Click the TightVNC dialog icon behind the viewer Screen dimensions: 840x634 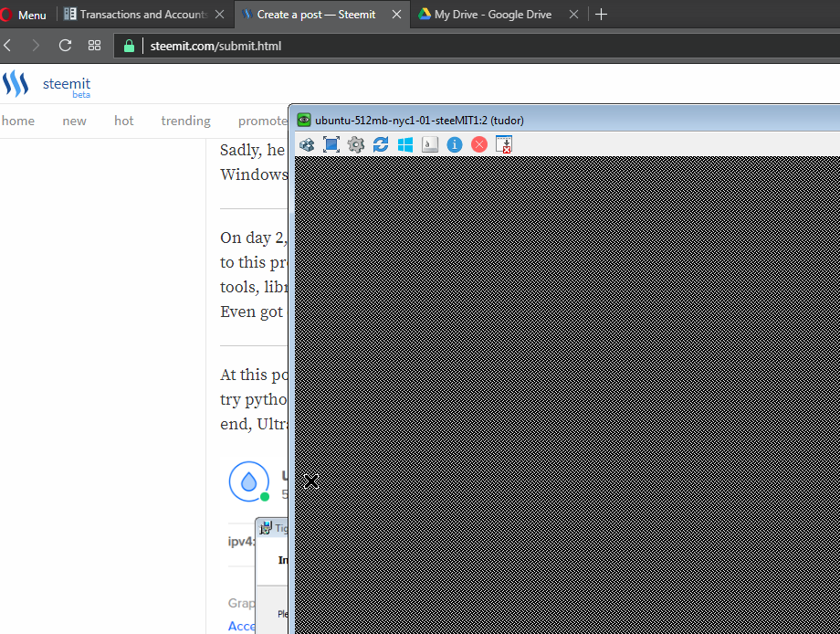tap(266, 528)
